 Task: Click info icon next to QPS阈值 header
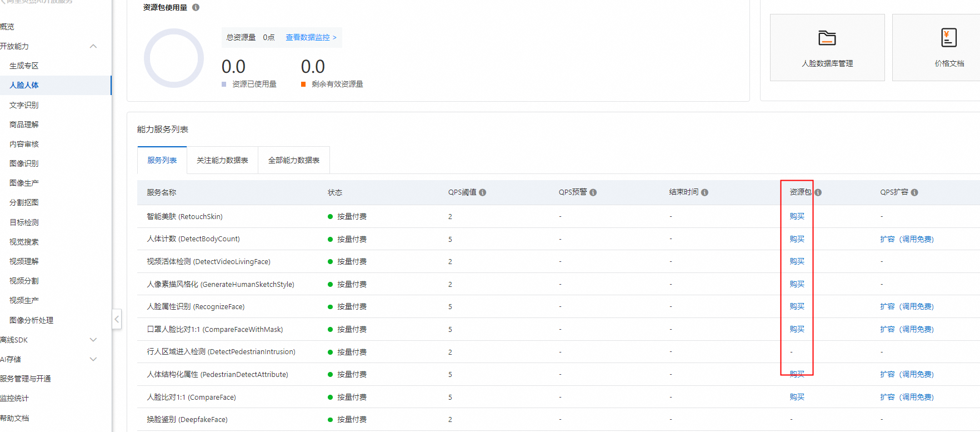[483, 192]
